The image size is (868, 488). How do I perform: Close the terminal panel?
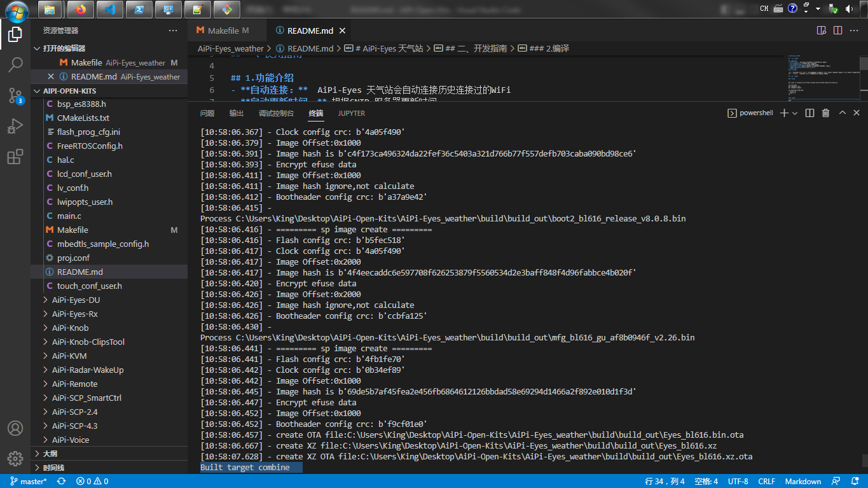click(x=857, y=113)
